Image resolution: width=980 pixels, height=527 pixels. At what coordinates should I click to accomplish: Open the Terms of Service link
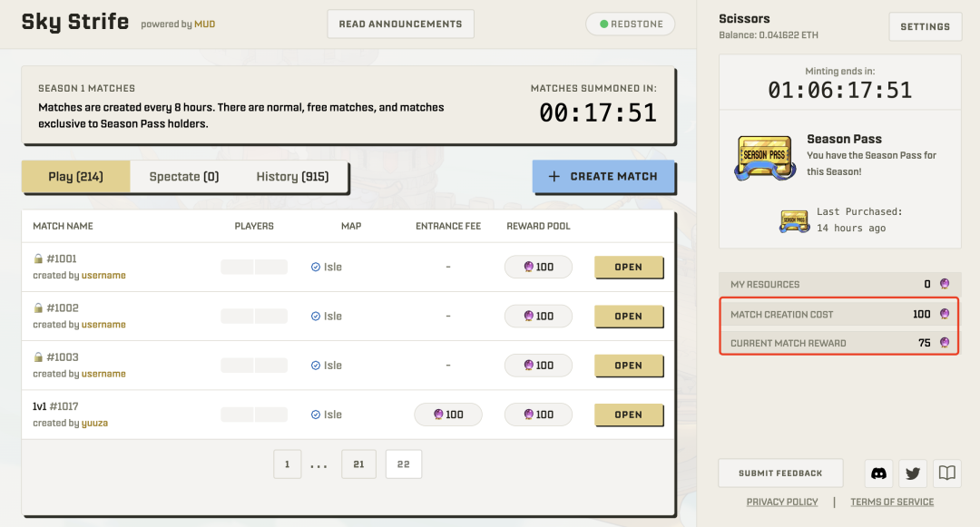892,502
